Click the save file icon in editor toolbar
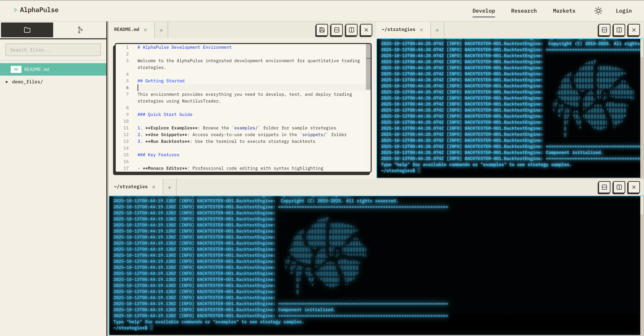Image resolution: width=644 pixels, height=336 pixels. [x=322, y=30]
